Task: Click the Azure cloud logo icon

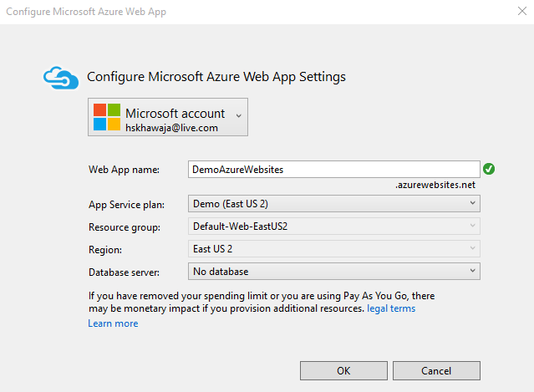Action: click(x=61, y=78)
